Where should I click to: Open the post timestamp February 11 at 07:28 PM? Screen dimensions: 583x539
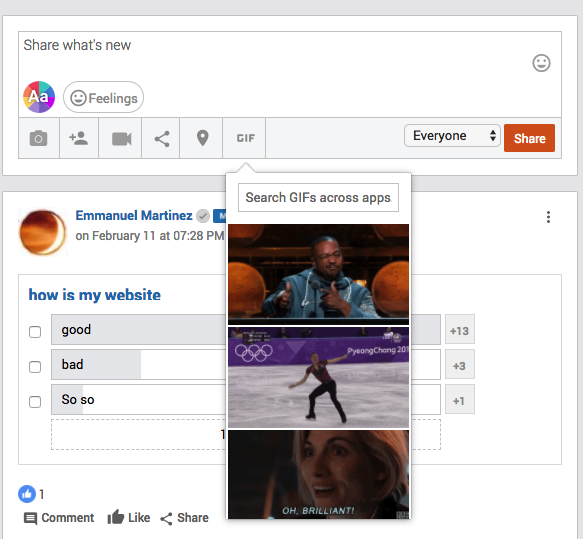coord(150,236)
